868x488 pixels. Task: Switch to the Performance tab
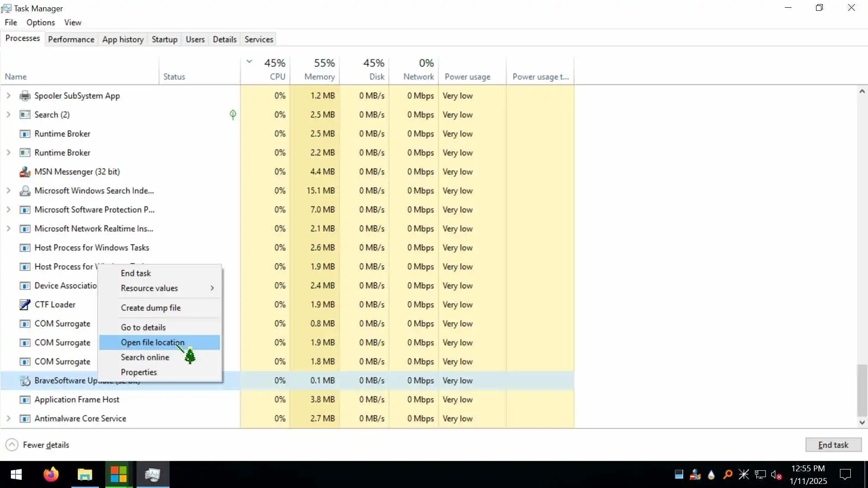[x=71, y=39]
